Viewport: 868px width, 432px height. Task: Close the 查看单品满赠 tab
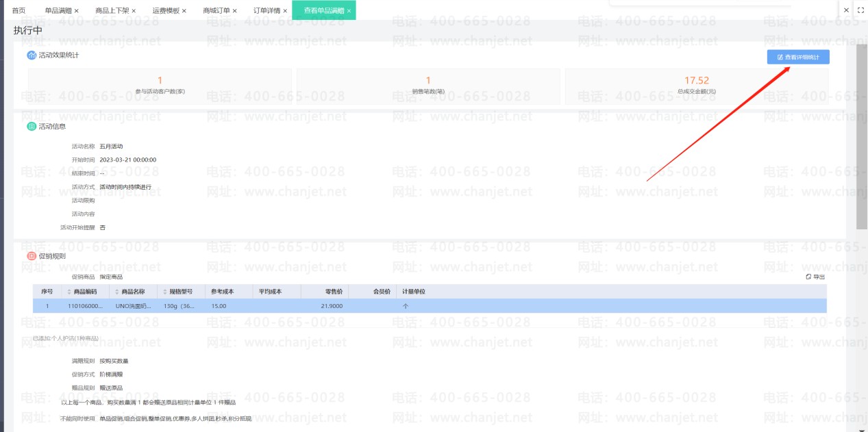click(349, 11)
